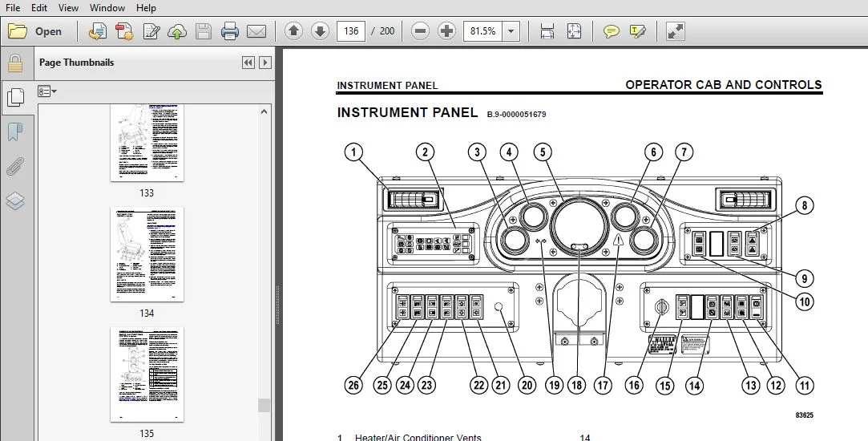The image size is (868, 441).
Task: Open the File menu
Action: point(12,8)
